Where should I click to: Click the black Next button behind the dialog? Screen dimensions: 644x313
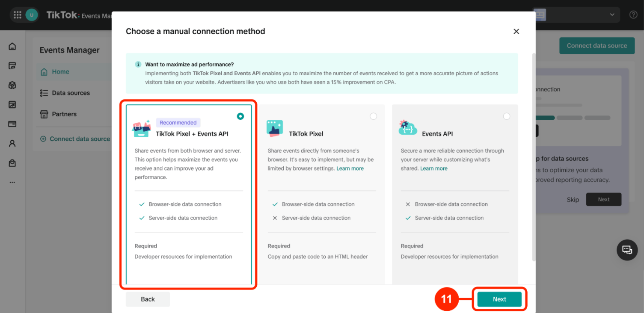pyautogui.click(x=604, y=199)
